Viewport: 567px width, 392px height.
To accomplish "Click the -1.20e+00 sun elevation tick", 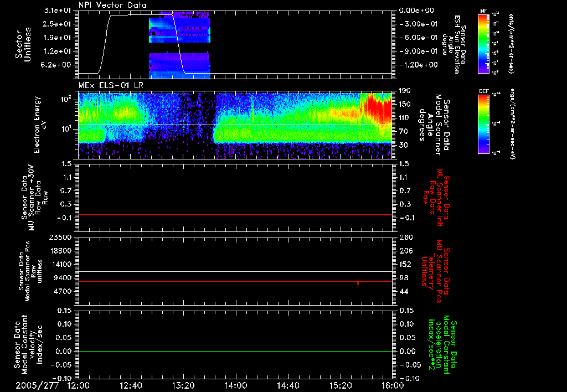I will point(417,65).
